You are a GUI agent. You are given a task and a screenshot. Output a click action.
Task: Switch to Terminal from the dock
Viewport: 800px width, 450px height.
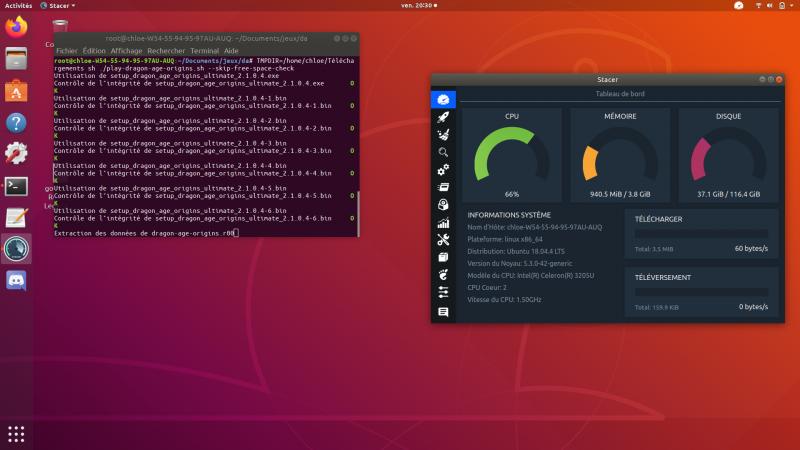click(16, 186)
